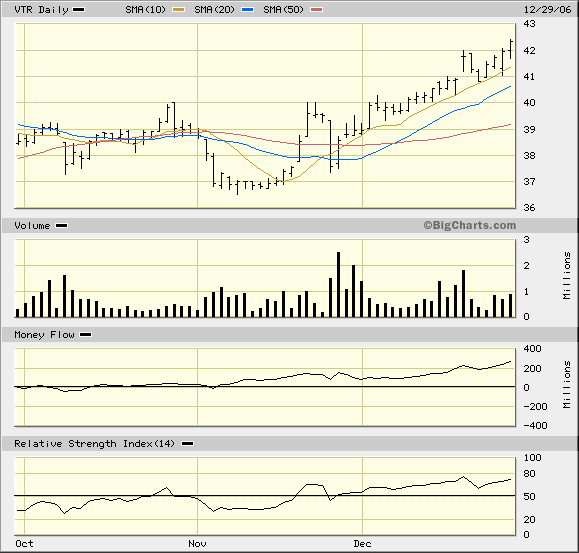579x553 pixels.
Task: Click the SMA(50) legend label
Action: tap(283, 10)
